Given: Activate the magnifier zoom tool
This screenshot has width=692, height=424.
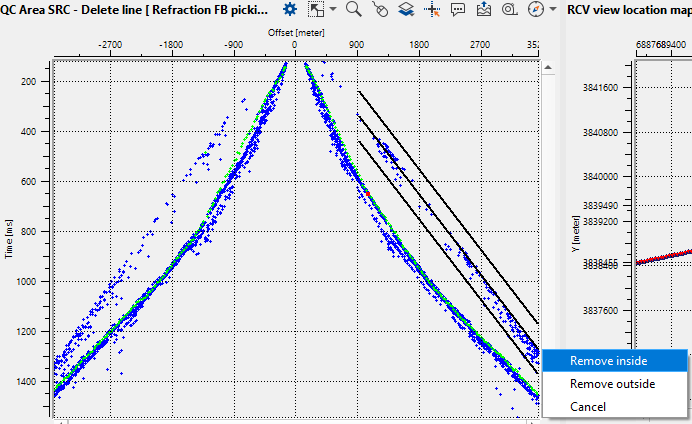Looking at the screenshot, I should pos(353,9).
